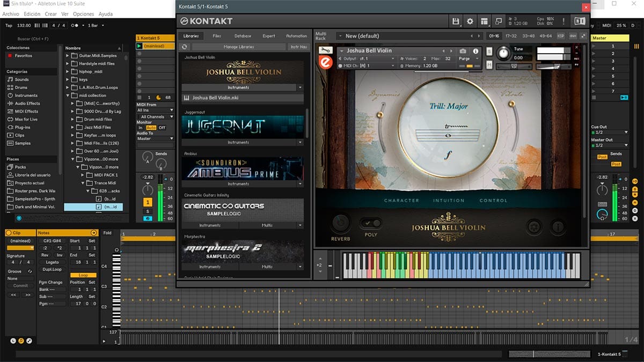Viewport: 644px width, 362px height.
Task: Switch to the Automation tab in Kontakt
Action: [296, 36]
